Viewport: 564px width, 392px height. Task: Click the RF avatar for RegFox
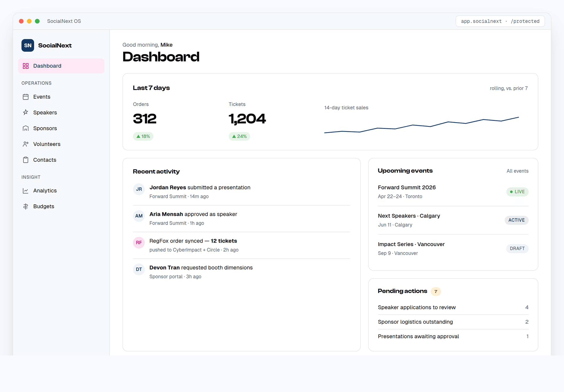139,243
